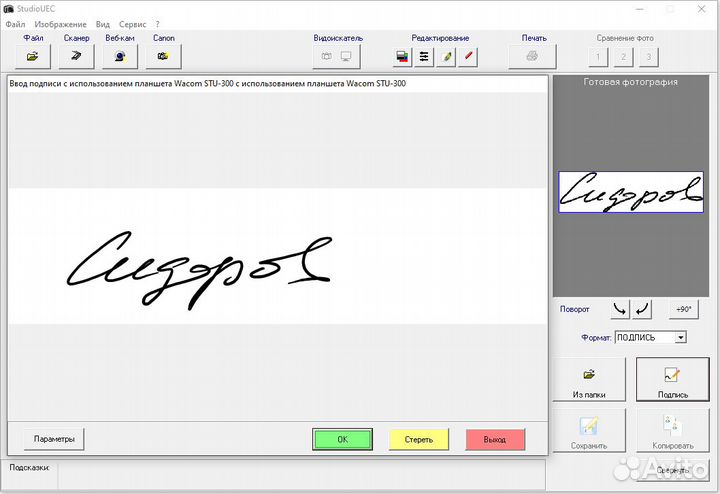The width and height of the screenshot is (720, 494).
Task: Erase signature with yellow Стереть button
Action: pos(419,439)
